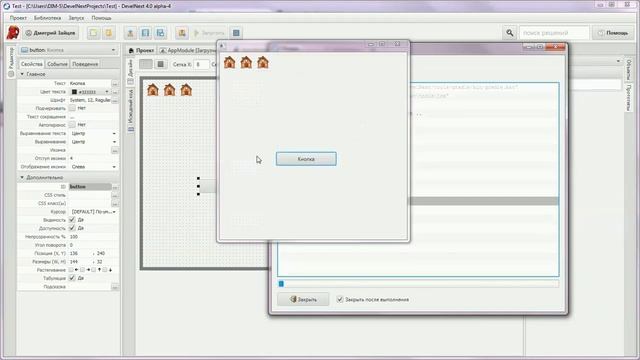Click the export/upload toolbar icon
The image size is (640, 360).
coord(130,33)
